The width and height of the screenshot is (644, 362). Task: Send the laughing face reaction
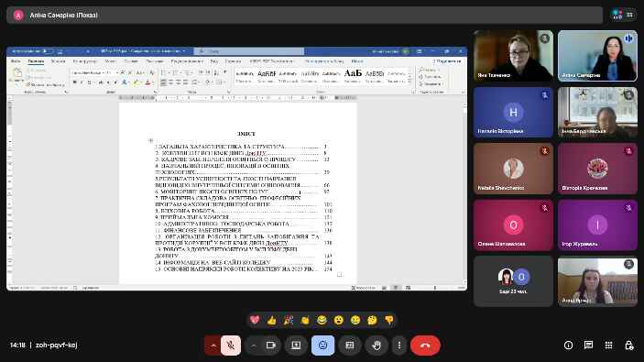point(322,320)
